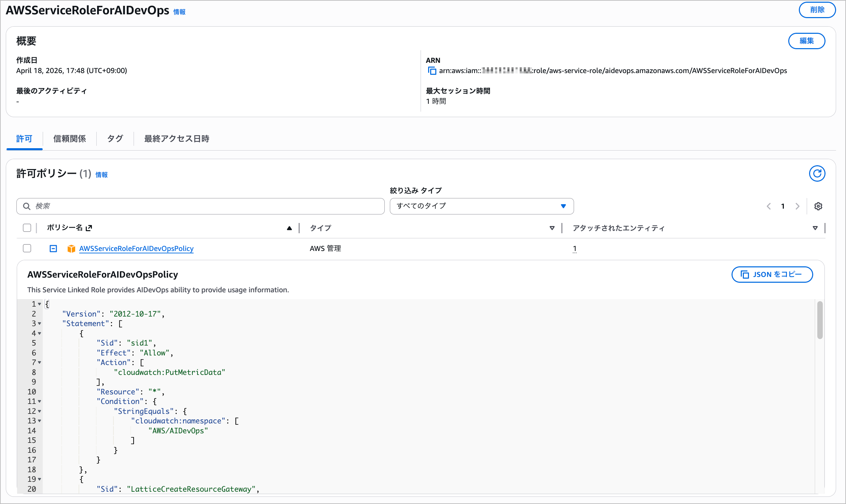Collapse the expanded policy details row
846x504 pixels.
53,248
